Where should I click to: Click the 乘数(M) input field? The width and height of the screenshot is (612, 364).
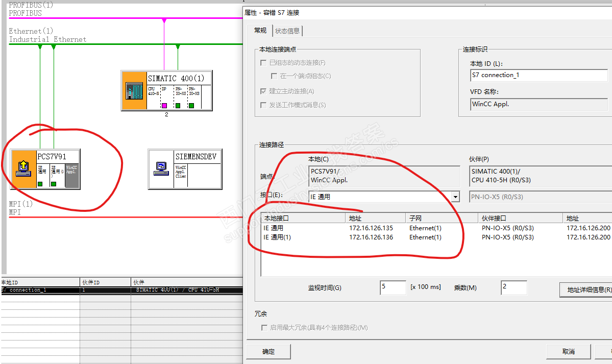pos(514,287)
